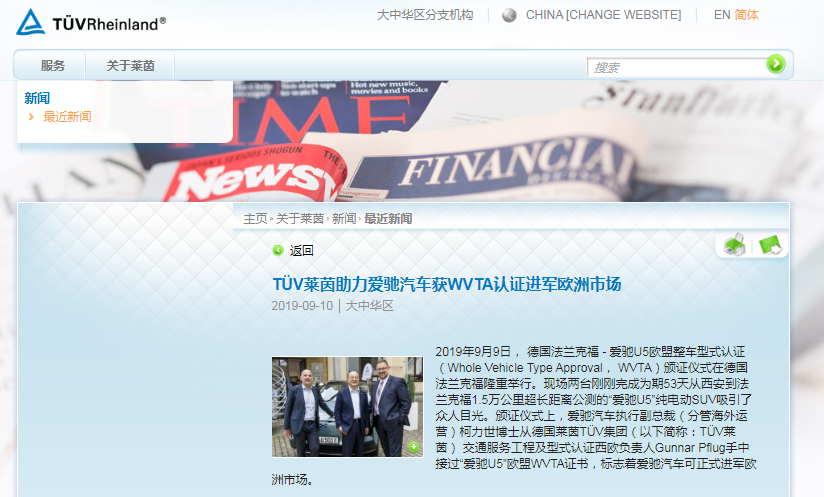Image resolution: width=824 pixels, height=497 pixels.
Task: Click the 返回 back link
Action: tap(301, 250)
